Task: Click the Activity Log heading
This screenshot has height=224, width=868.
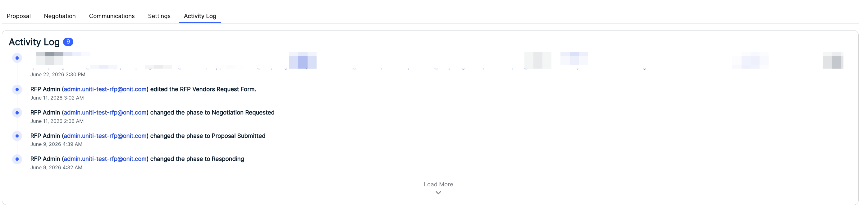Action: (x=34, y=42)
